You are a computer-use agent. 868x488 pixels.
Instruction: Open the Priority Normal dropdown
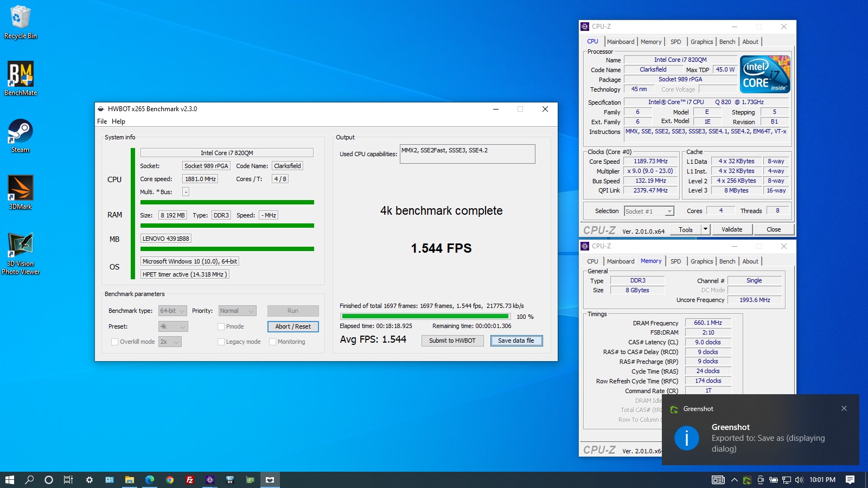237,311
